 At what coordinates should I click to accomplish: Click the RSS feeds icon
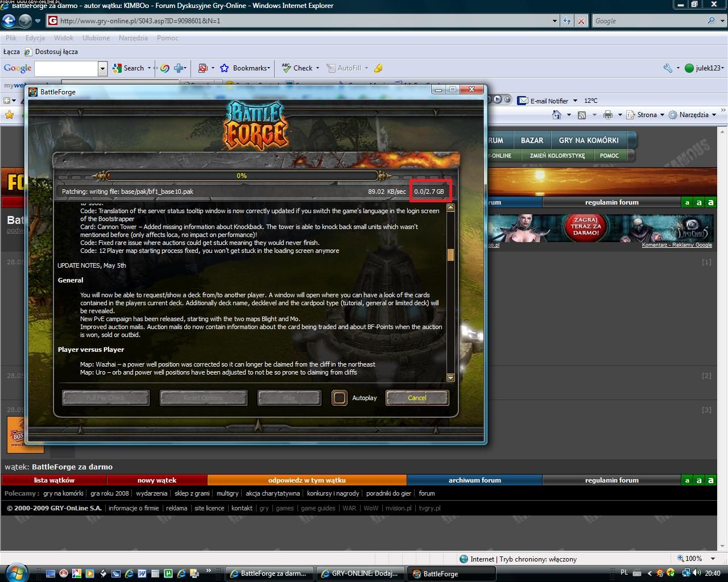[x=581, y=115]
